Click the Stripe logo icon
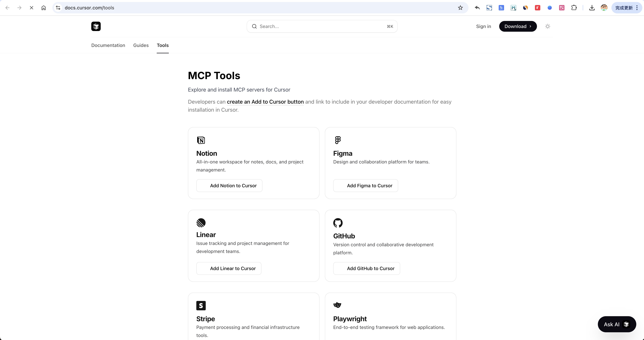The image size is (644, 340). click(201, 305)
